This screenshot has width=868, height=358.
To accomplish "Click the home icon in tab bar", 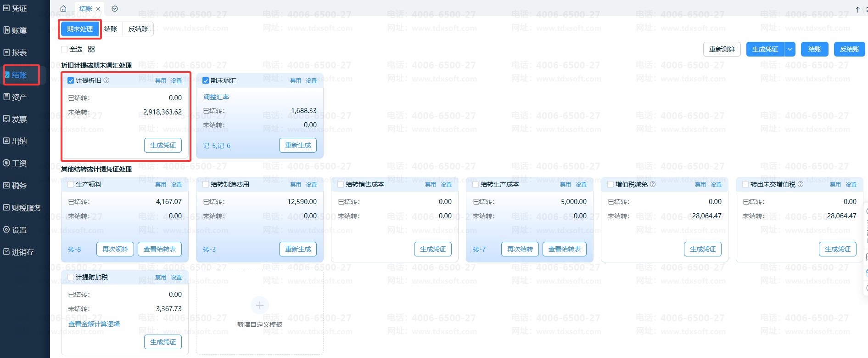I will 63,9.
